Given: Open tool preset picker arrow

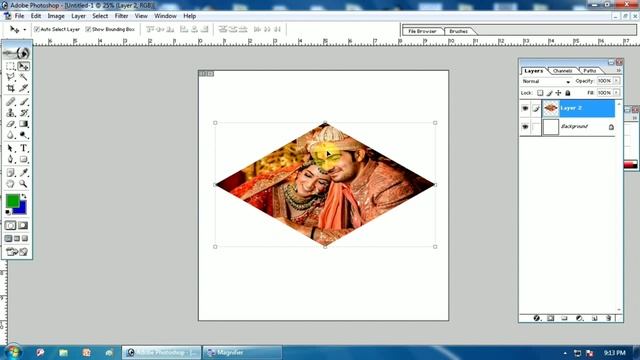Looking at the screenshot, I should pos(24,29).
